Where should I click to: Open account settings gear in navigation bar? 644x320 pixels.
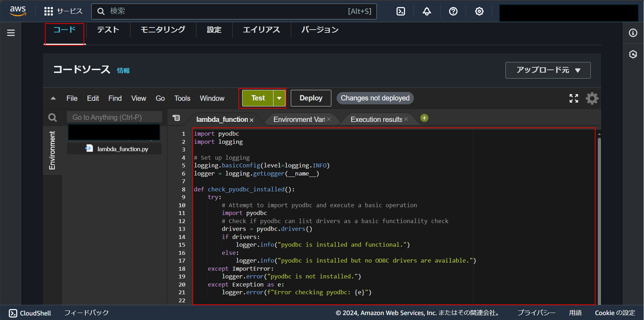click(x=479, y=11)
